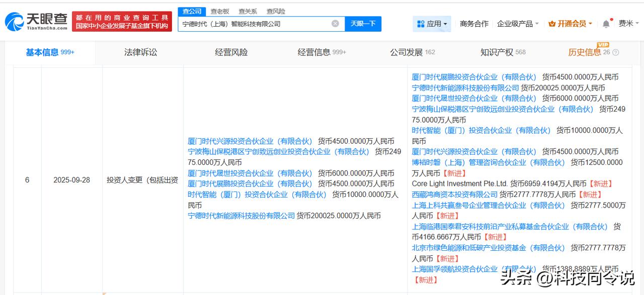Image resolution: width=644 pixels, height=295 pixels.
Task: Expand the 费米 user menu
Action: pyautogui.click(x=629, y=24)
